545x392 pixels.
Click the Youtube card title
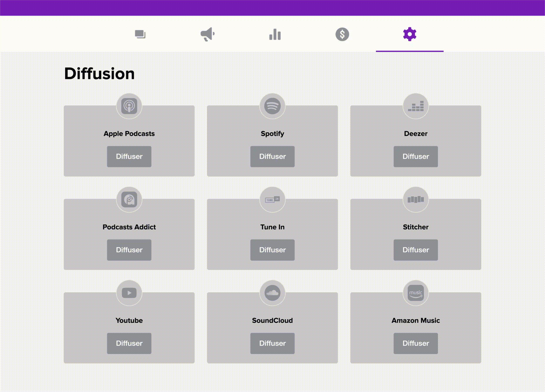pyautogui.click(x=129, y=321)
